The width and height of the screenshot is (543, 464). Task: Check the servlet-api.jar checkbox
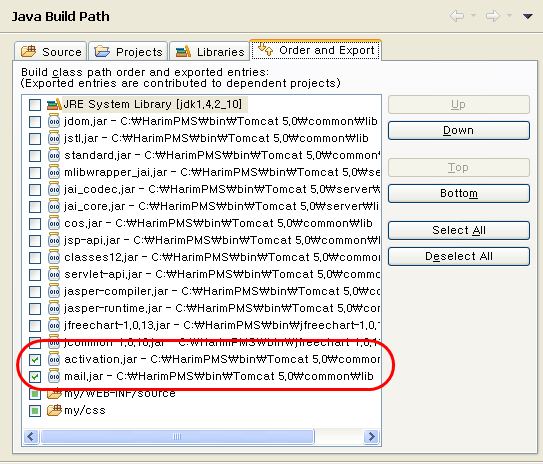coord(35,274)
